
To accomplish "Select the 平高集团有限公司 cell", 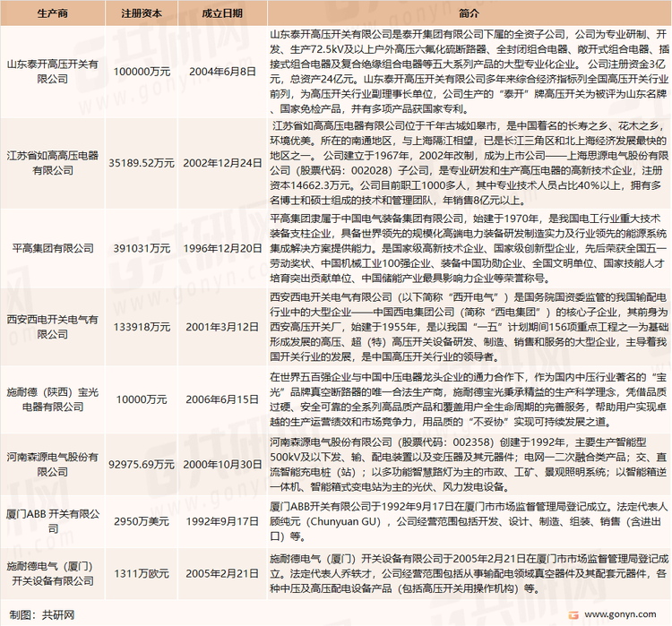I will coord(52,248).
